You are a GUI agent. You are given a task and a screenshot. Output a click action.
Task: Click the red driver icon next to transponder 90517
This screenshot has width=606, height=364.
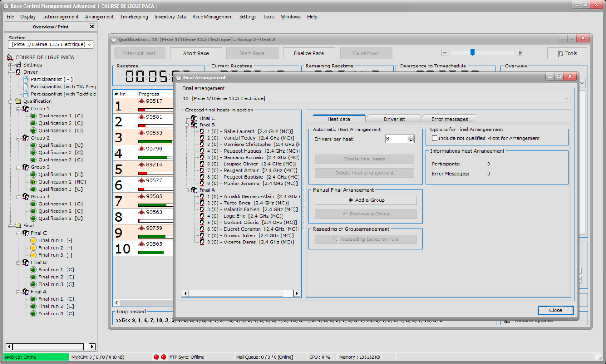(x=141, y=101)
